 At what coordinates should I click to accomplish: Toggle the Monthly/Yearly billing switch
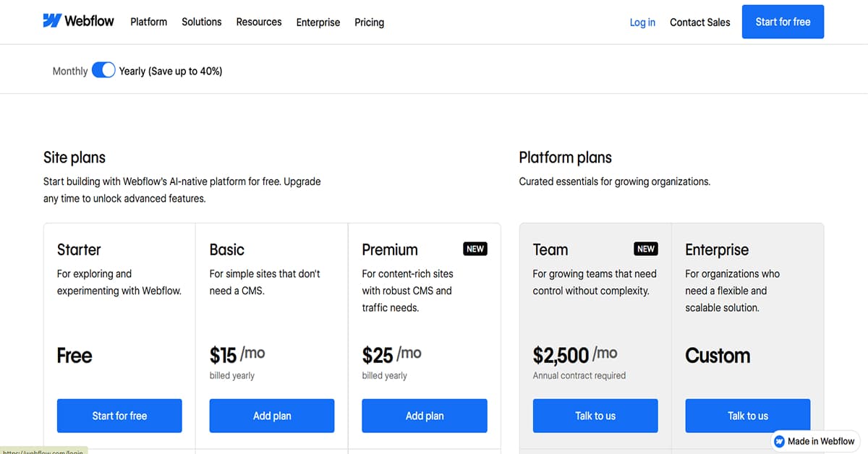(x=103, y=70)
